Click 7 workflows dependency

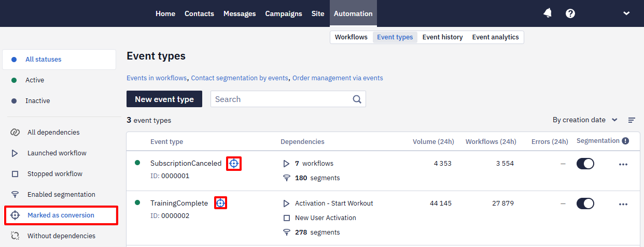tap(314, 164)
